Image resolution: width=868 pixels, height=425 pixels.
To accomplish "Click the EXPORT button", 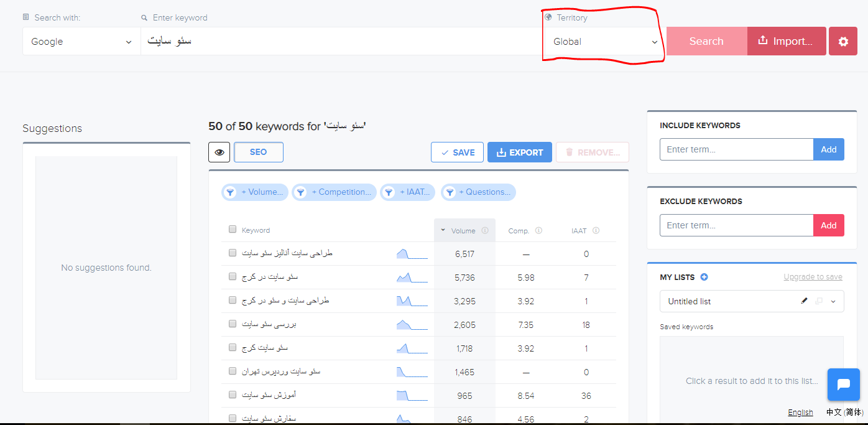I will coord(519,152).
